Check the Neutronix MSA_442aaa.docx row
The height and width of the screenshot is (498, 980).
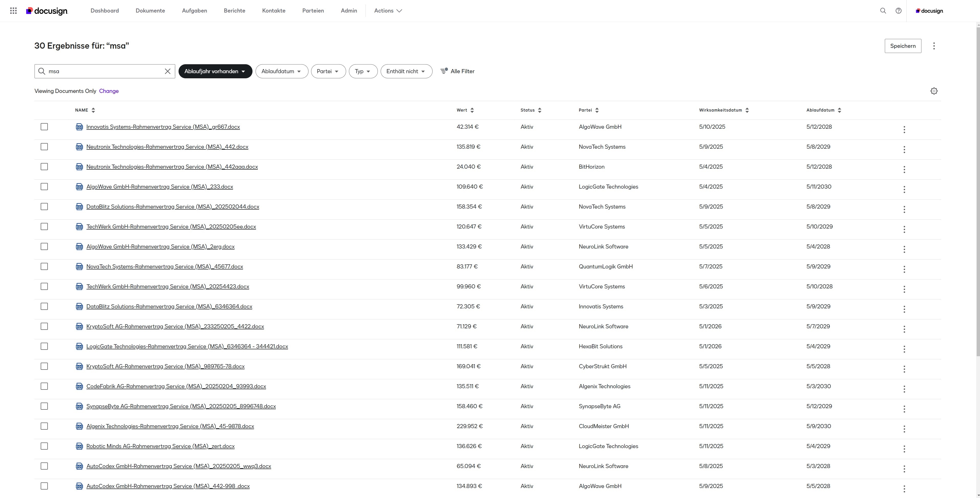[44, 167]
